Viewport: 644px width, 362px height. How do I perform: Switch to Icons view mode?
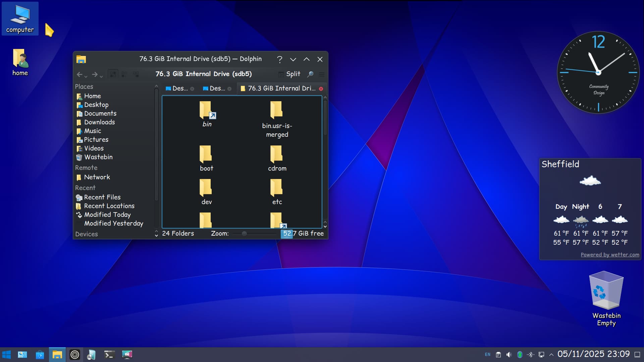coord(113,74)
